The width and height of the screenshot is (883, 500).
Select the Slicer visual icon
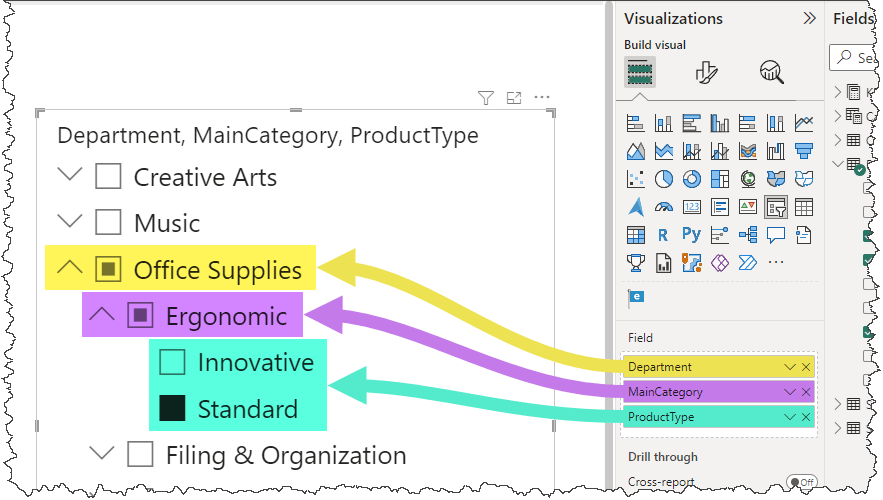(775, 207)
